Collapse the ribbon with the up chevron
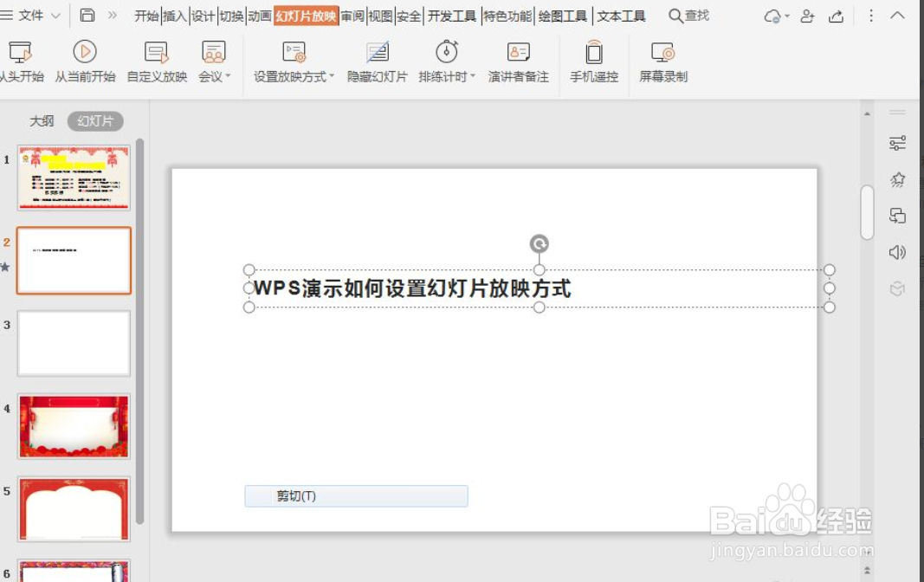This screenshot has width=924, height=582. tap(897, 16)
